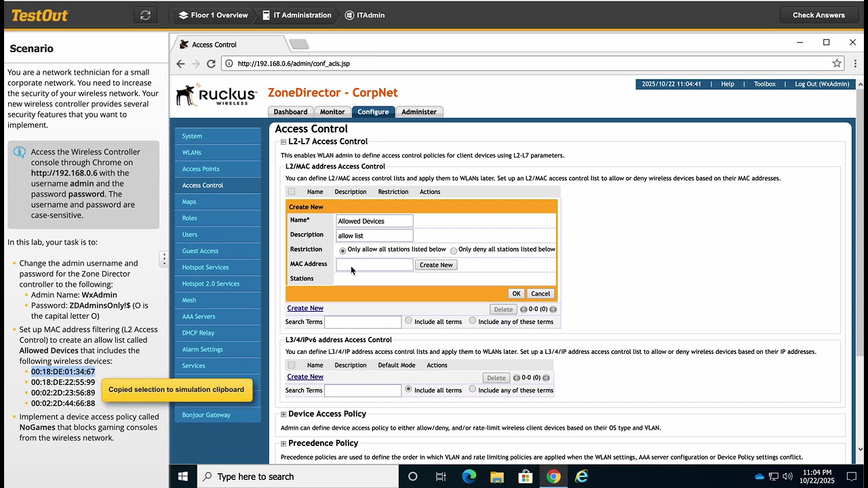The image size is (868, 488).
Task: Click L2 Search Terms input box
Action: click(x=363, y=322)
